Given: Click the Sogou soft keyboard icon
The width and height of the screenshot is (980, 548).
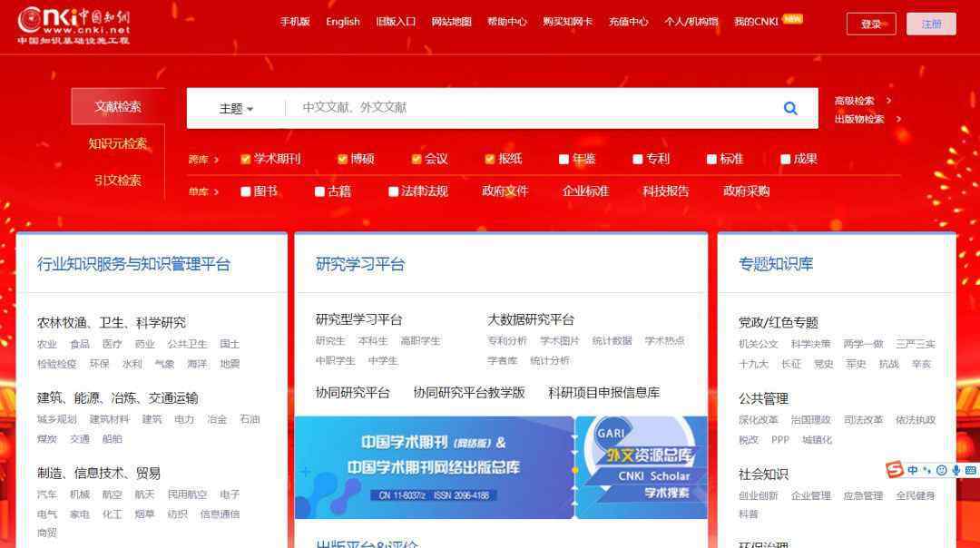Looking at the screenshot, I should tap(971, 470).
